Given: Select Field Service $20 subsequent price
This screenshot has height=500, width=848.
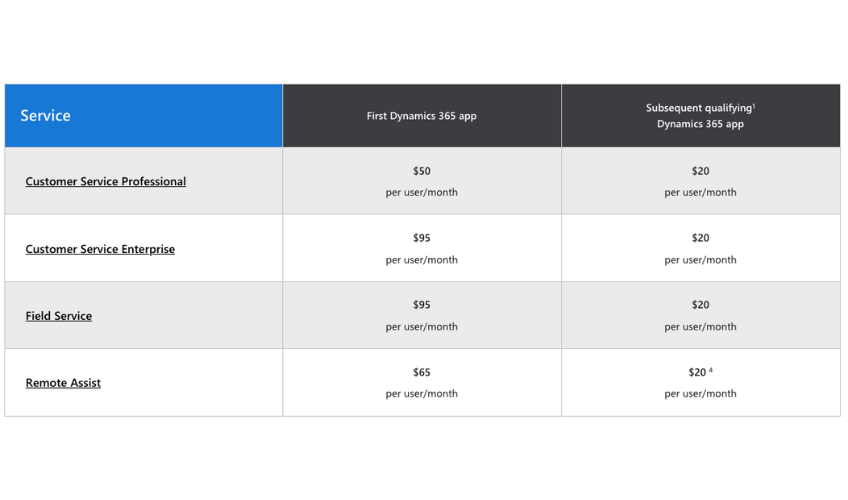Looking at the screenshot, I should pos(700,315).
